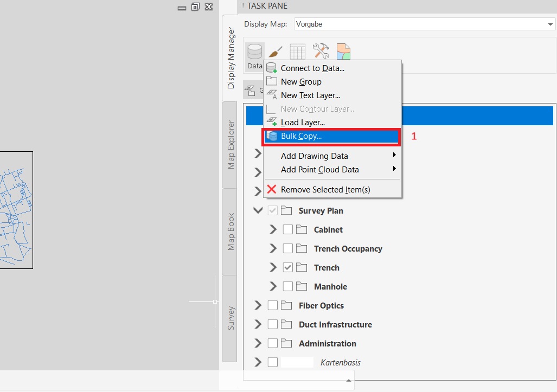The width and height of the screenshot is (557, 392).
Task: Toggle the Fiber Optics checkbox
Action: coord(273,306)
